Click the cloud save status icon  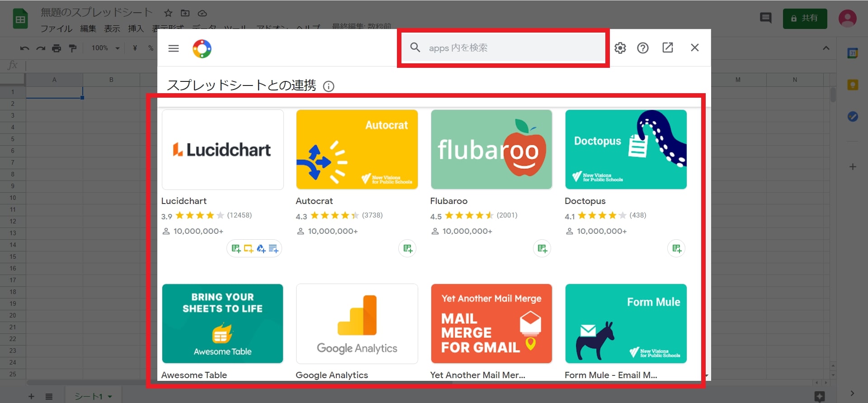pos(203,13)
